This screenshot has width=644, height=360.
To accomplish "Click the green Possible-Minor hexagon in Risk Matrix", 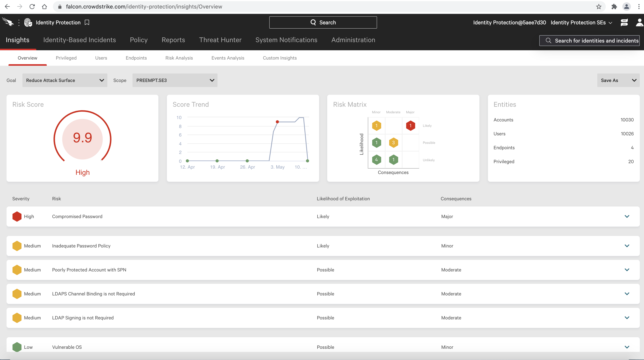I will pyautogui.click(x=376, y=143).
